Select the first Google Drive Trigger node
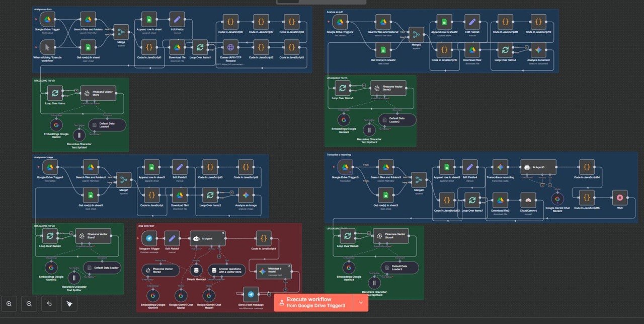This screenshot has height=324, width=644. tap(48, 20)
